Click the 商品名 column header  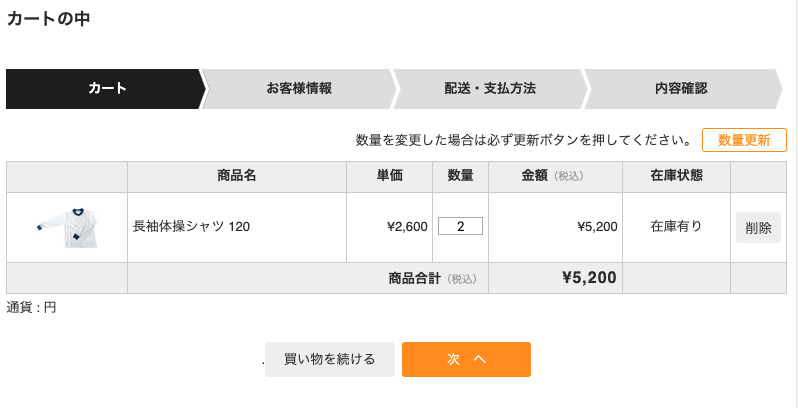coord(237,176)
